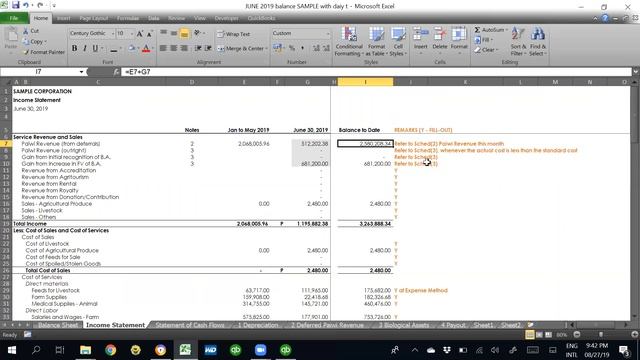Click the Increase Font Size icon

140,34
